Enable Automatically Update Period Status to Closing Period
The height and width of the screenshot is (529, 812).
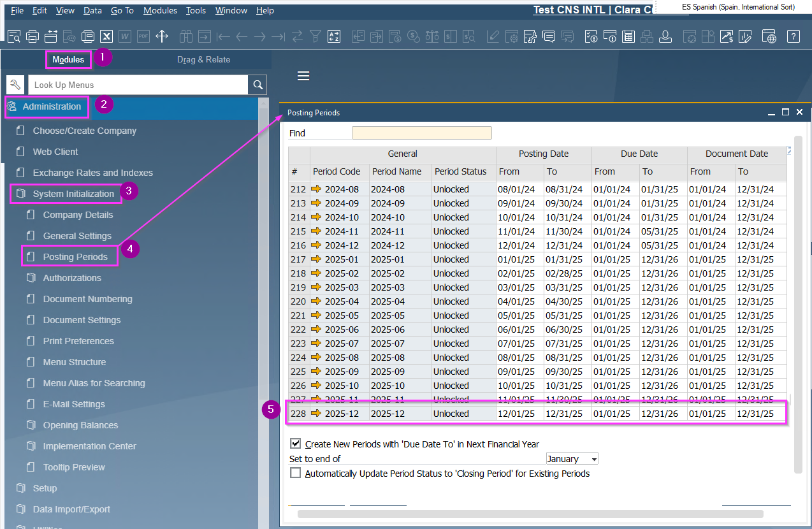point(295,472)
